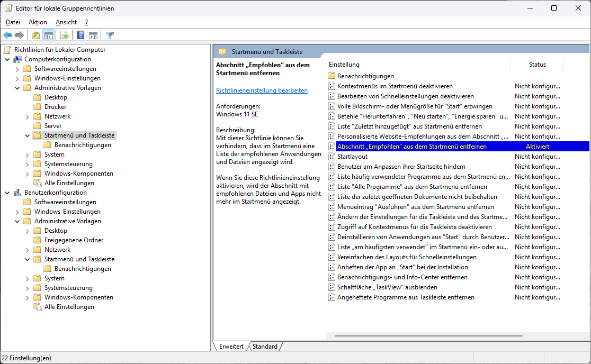Click the Export list toolbar icon
The width and height of the screenshot is (591, 364).
point(65,35)
